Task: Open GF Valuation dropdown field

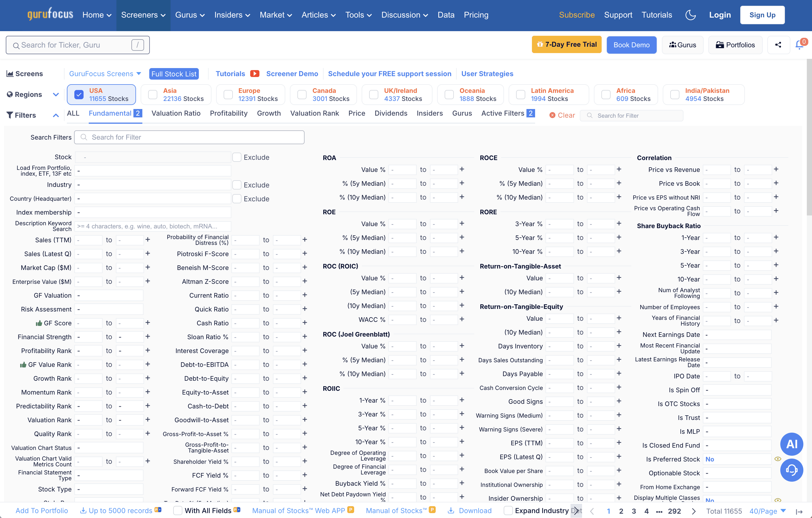Action: [109, 295]
